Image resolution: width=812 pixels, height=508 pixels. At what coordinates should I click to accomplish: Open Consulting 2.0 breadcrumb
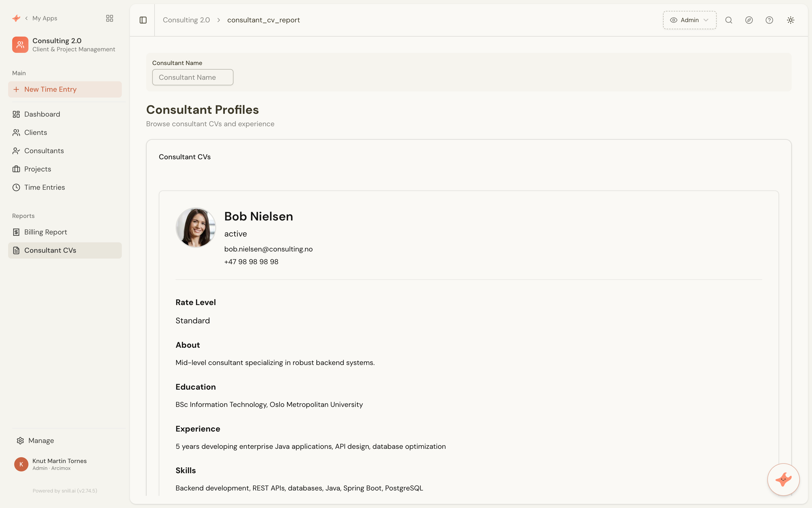tap(186, 20)
